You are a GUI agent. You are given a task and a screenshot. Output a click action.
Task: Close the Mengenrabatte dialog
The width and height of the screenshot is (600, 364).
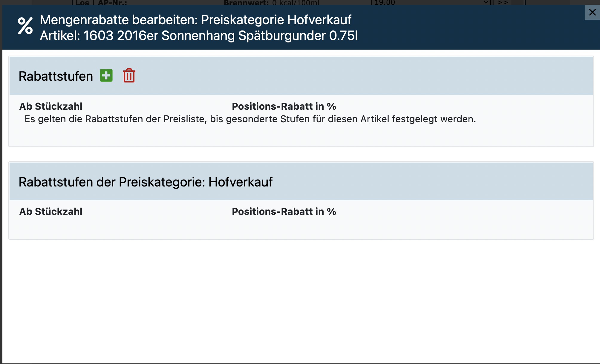click(592, 12)
